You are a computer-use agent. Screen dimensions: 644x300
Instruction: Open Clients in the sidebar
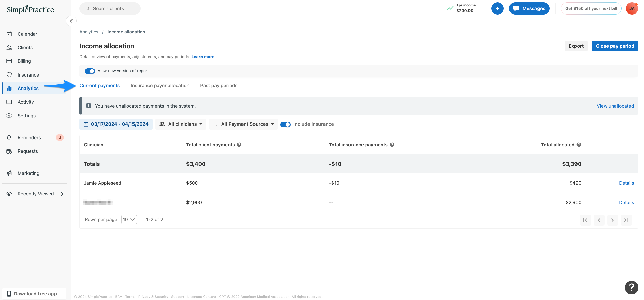(x=25, y=47)
